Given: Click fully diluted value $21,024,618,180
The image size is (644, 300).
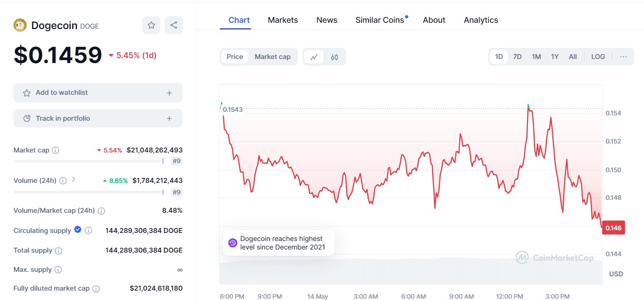Looking at the screenshot, I should [x=156, y=289].
